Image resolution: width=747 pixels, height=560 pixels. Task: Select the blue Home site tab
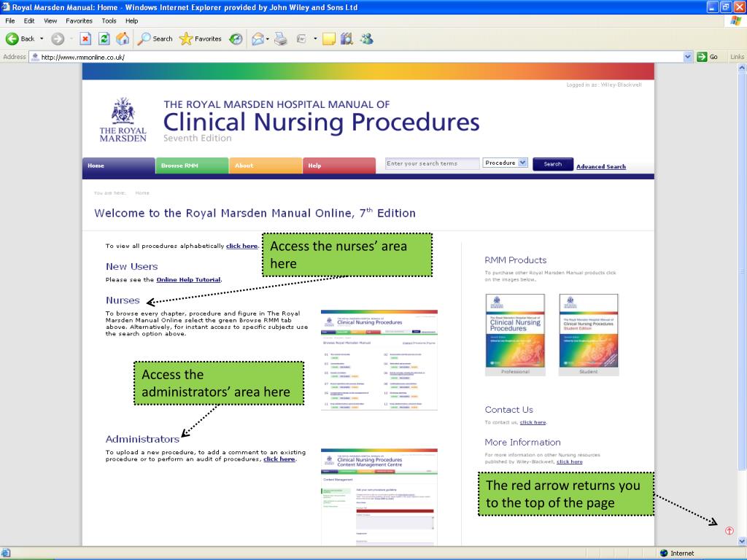click(119, 166)
